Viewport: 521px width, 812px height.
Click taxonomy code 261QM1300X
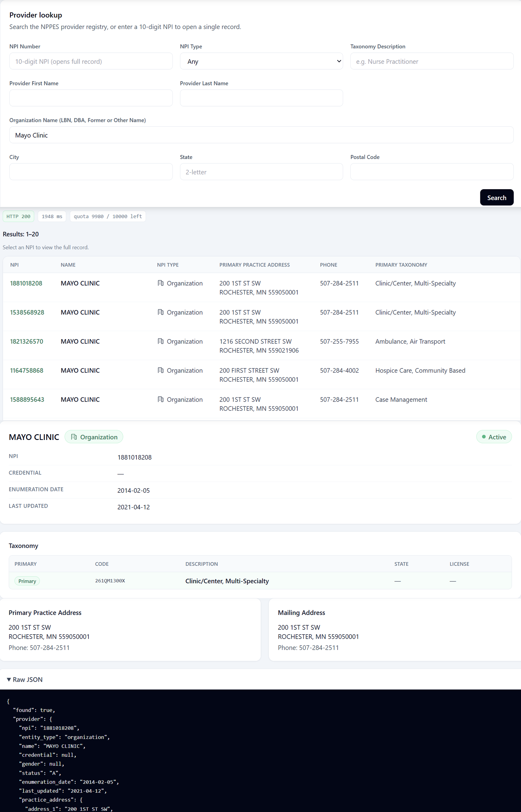pyautogui.click(x=110, y=581)
